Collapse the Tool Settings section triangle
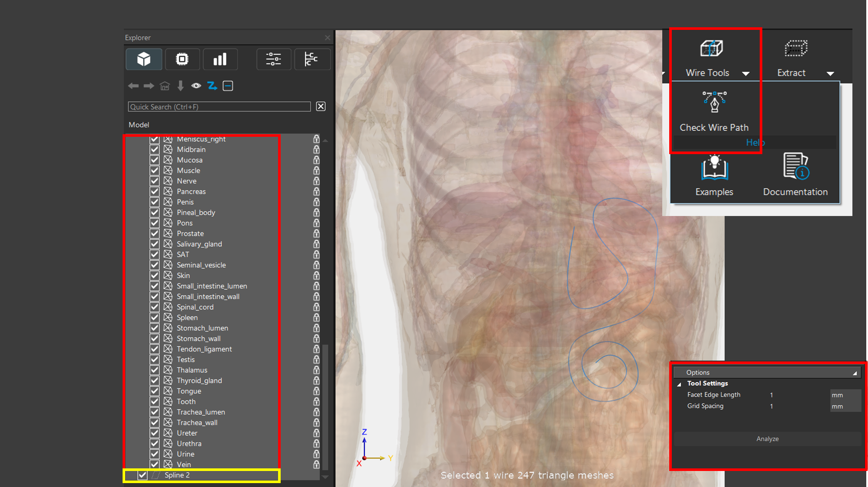This screenshot has width=868, height=487. click(x=679, y=384)
